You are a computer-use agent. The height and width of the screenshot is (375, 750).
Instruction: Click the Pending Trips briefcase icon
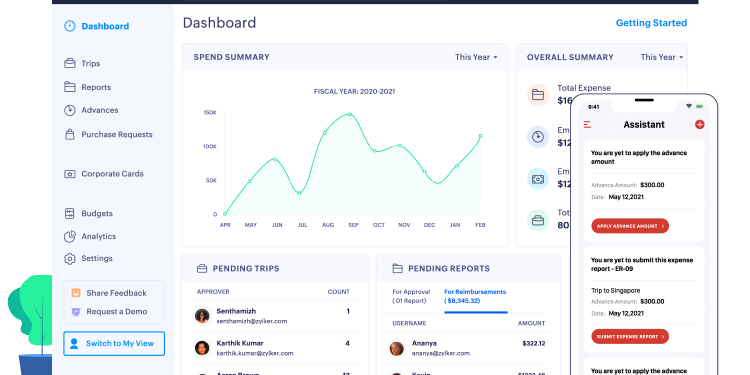[x=202, y=268]
